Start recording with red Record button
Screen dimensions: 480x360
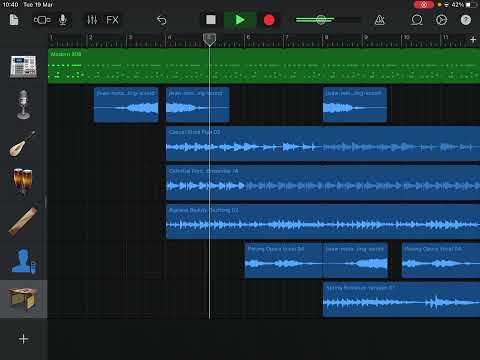(269, 20)
